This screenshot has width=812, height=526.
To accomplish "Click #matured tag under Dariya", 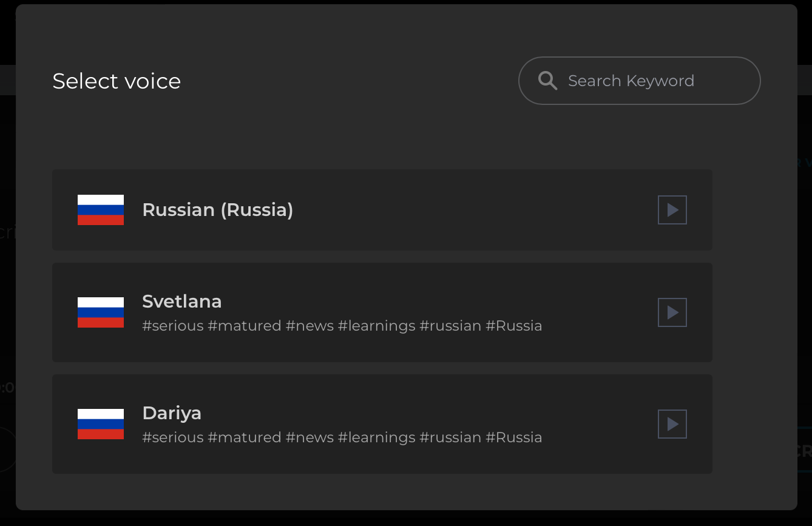I will (x=245, y=438).
